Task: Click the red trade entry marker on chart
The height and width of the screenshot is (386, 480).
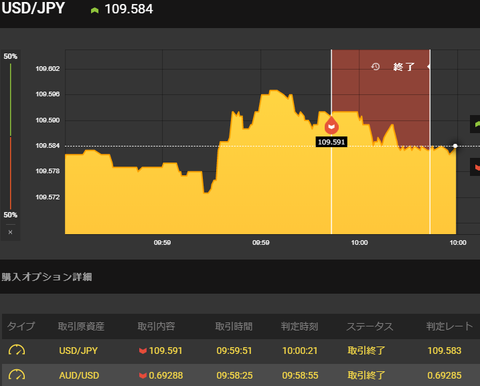Action: pos(331,125)
